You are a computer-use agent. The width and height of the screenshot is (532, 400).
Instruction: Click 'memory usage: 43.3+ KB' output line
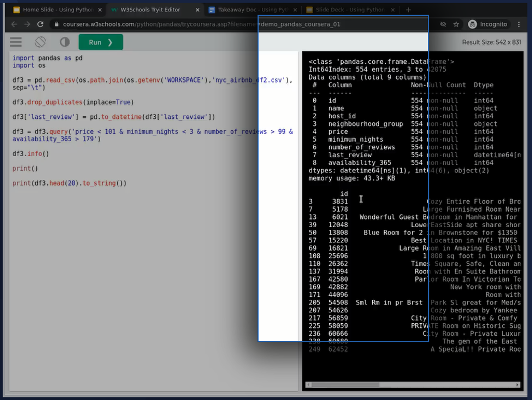pos(352,178)
